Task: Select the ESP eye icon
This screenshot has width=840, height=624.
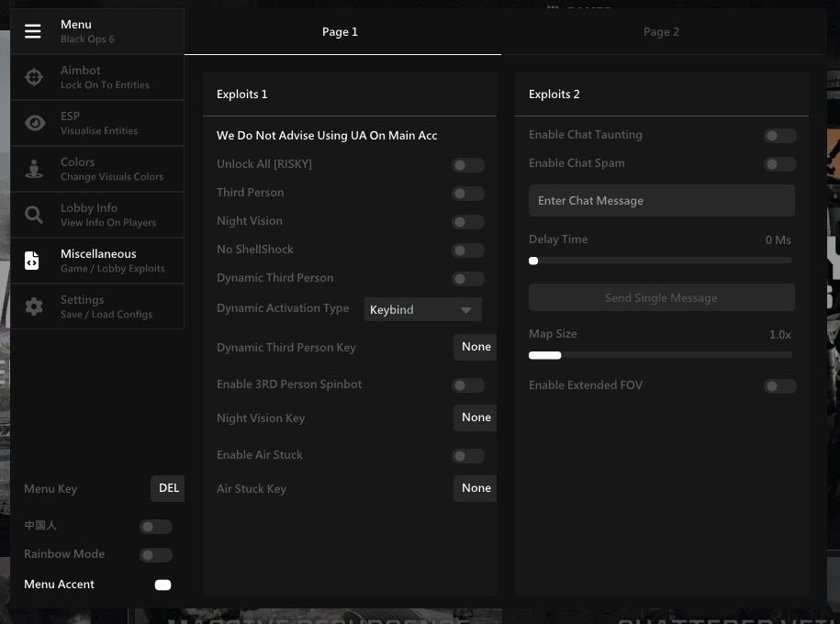Action: (x=35, y=123)
